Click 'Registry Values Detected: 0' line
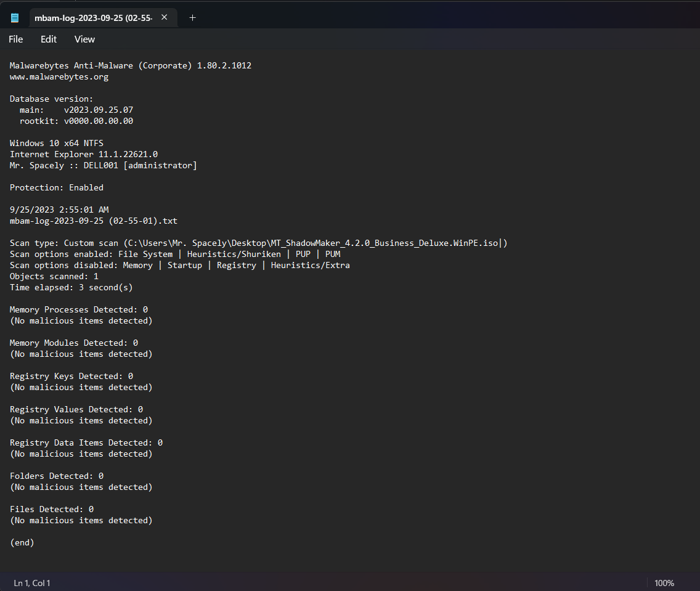This screenshot has height=591, width=700. [x=76, y=409]
